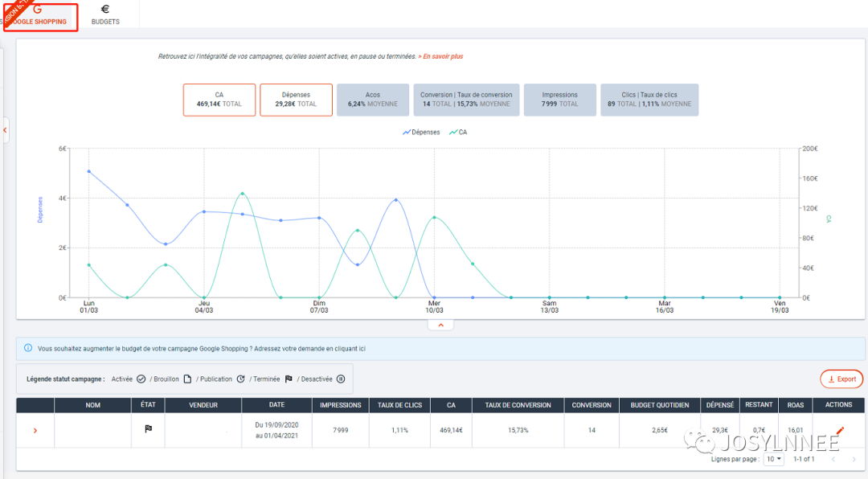
Task: Toggle the CA total metric card
Action: point(219,100)
